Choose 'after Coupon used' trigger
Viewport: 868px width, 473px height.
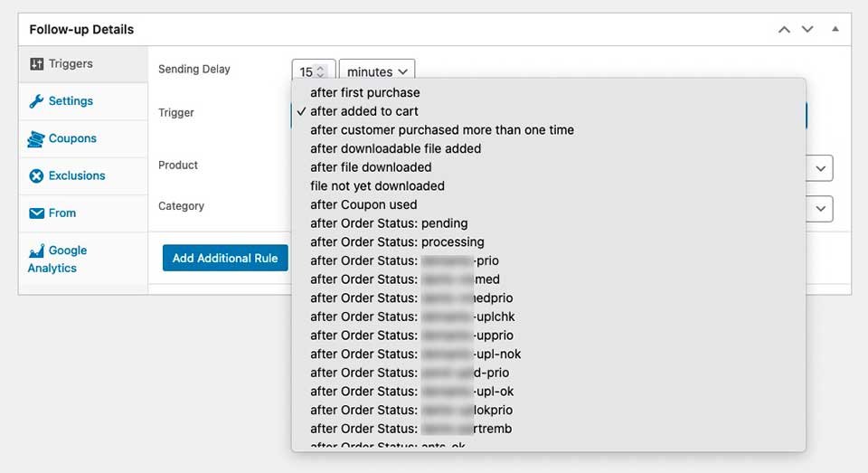point(363,204)
